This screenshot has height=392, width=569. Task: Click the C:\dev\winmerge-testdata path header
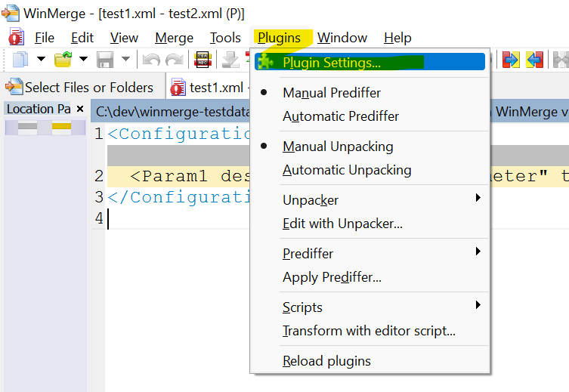click(x=173, y=112)
